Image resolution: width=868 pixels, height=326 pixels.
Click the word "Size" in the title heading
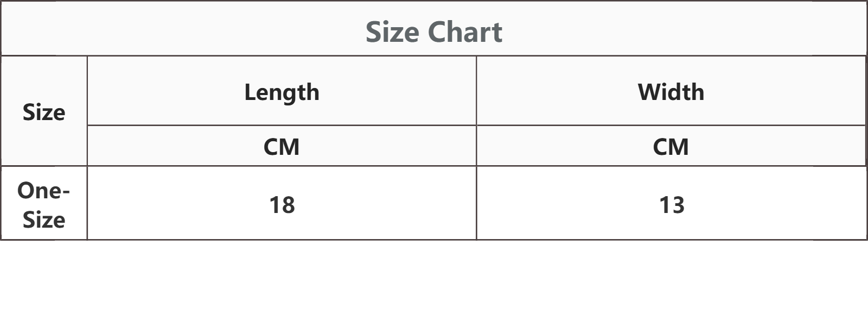click(392, 32)
